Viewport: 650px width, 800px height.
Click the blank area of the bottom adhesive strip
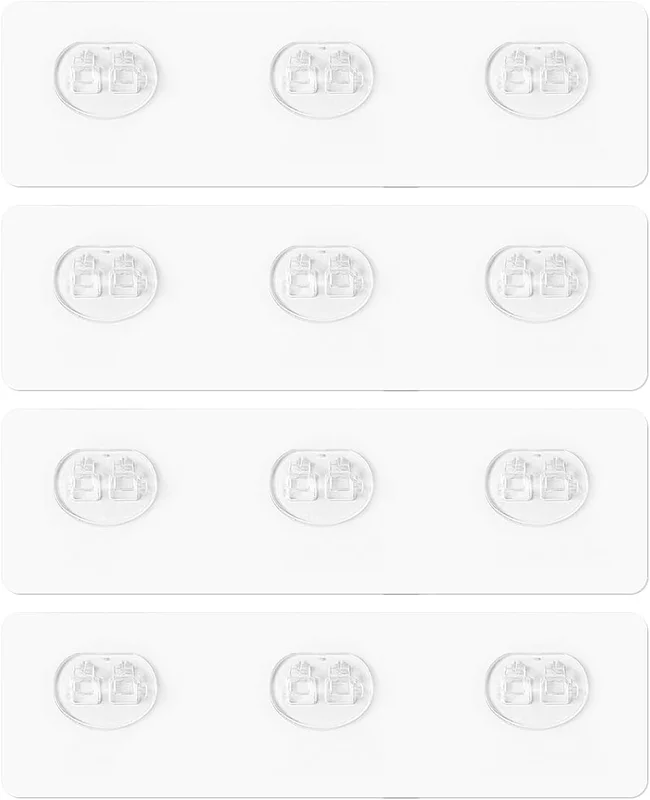coord(324,764)
